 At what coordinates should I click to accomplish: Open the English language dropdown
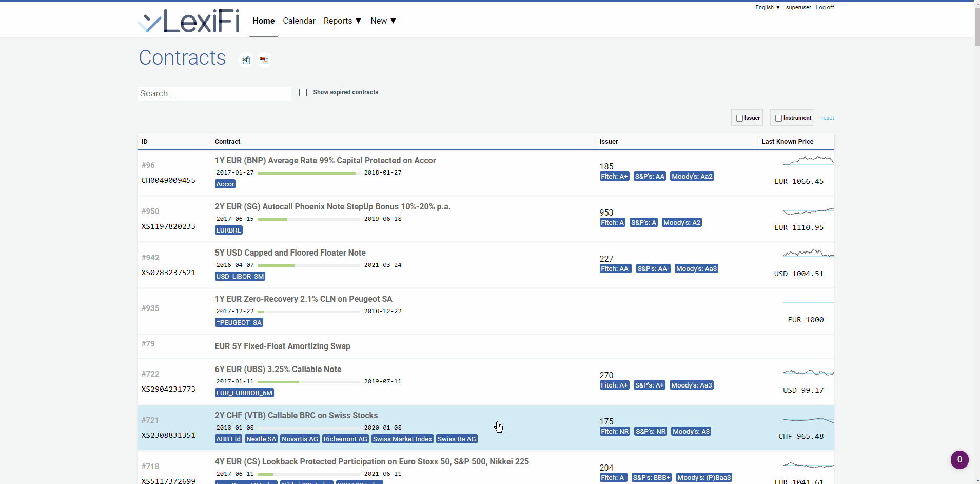(767, 7)
